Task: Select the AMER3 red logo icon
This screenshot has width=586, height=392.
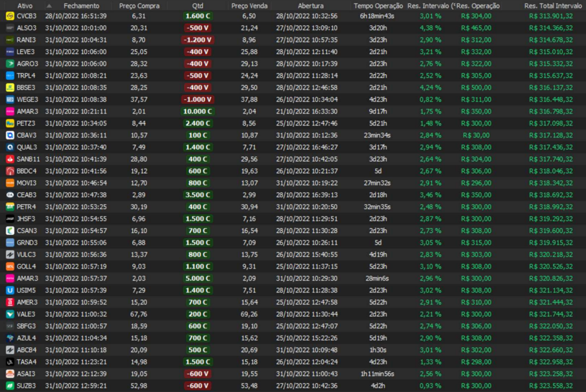Action: click(10, 302)
